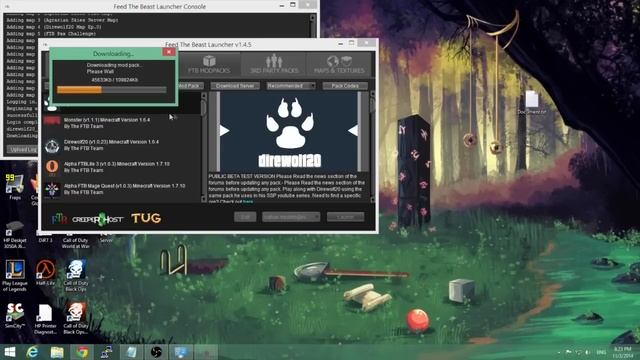The image size is (640, 360).
Task: Click the TUG logo
Action: 146,218
